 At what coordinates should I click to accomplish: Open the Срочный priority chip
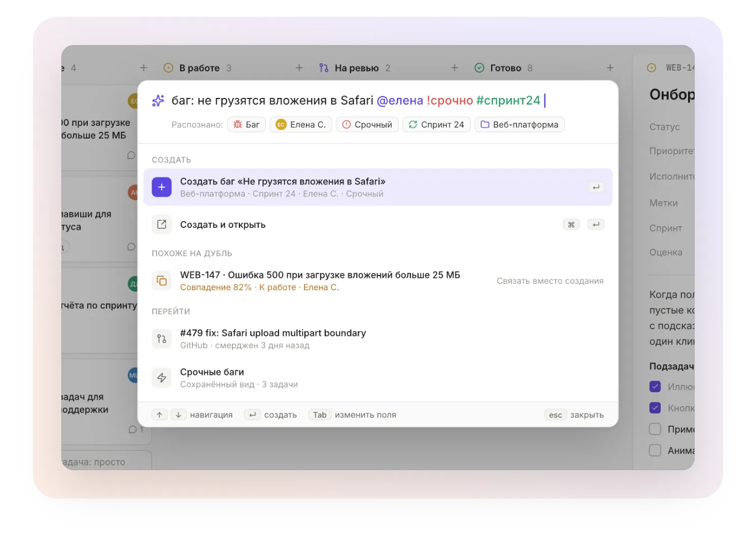(367, 124)
